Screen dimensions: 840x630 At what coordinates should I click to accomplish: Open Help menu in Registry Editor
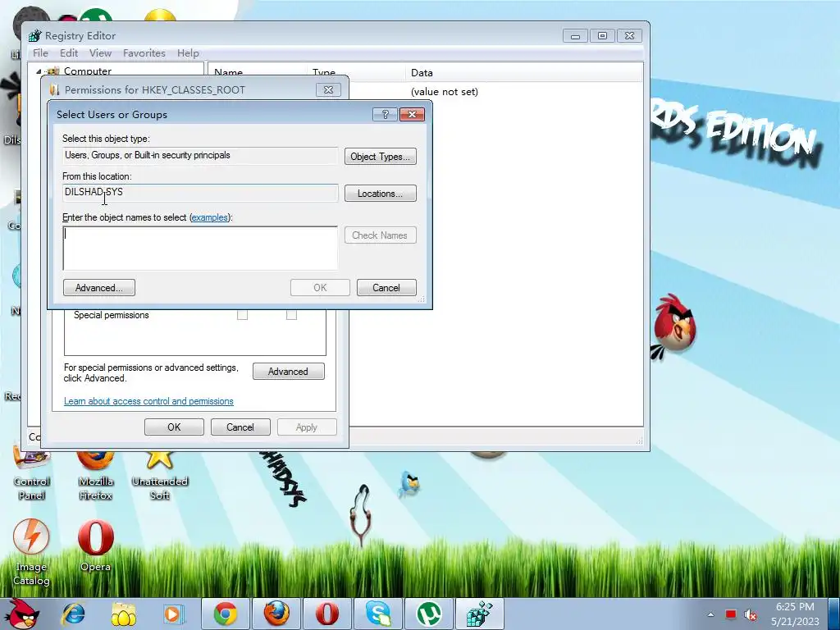tap(188, 53)
